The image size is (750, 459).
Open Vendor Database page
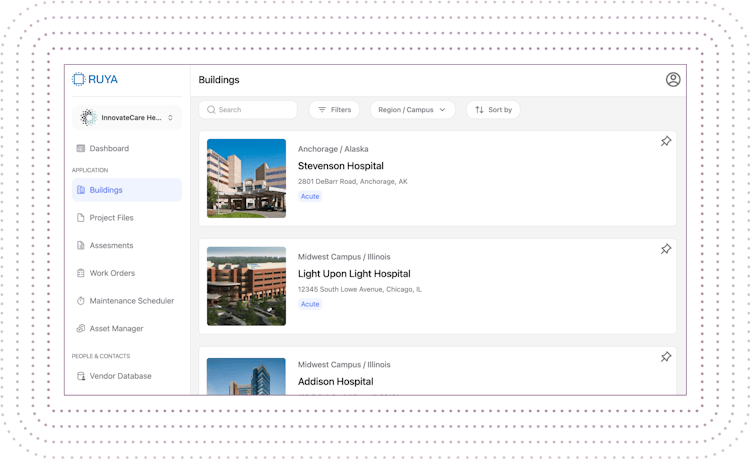[127, 376]
